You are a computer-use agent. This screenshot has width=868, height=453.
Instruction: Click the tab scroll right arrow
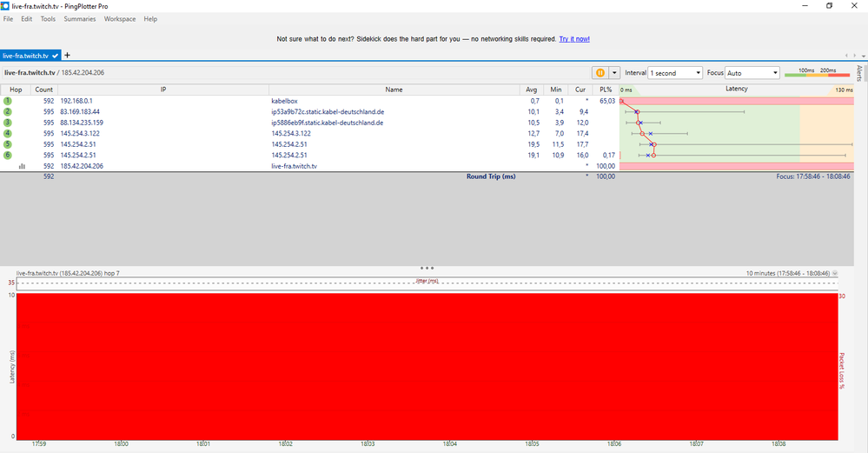pos(855,56)
